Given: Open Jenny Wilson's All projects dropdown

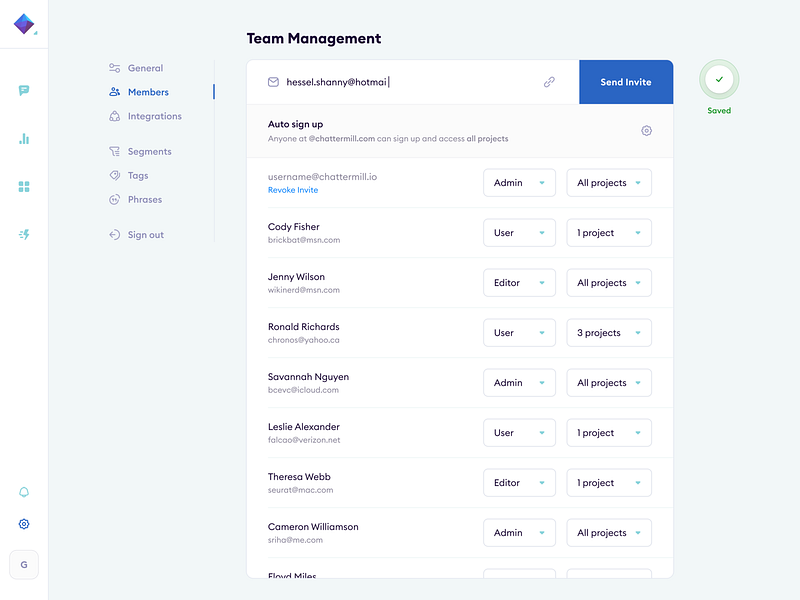Looking at the screenshot, I should point(609,283).
